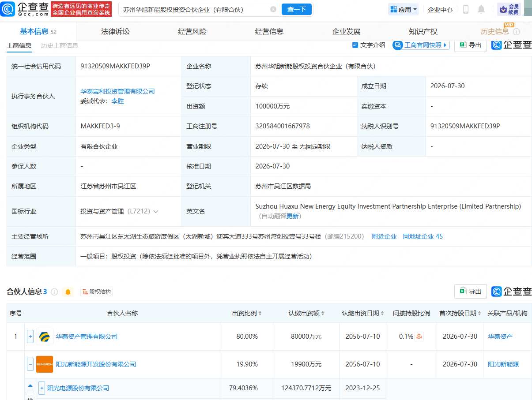Click the 华泰资产管理有限公司 company logo
Viewport: 532px width, 400px height.
[x=45, y=336]
